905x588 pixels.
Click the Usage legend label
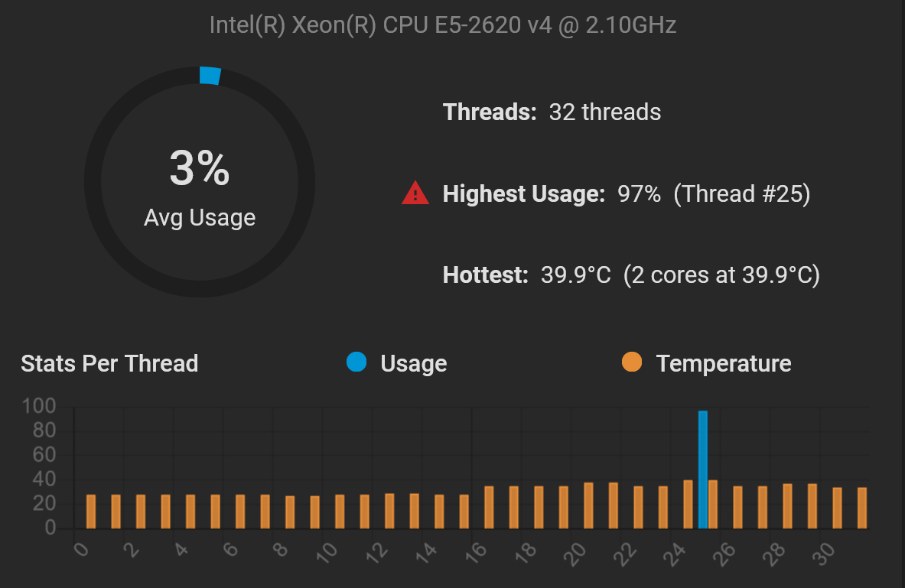tap(413, 363)
